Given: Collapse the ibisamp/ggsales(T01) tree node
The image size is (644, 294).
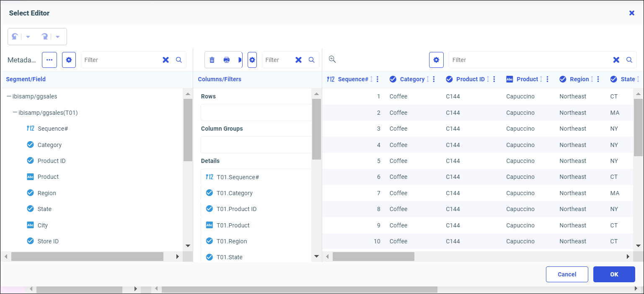Looking at the screenshot, I should tap(15, 113).
